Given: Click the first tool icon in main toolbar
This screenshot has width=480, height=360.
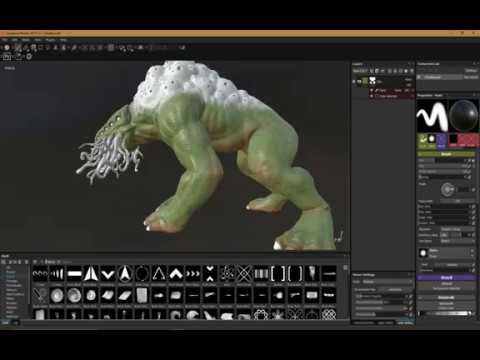Looking at the screenshot, I should (x=7, y=48).
